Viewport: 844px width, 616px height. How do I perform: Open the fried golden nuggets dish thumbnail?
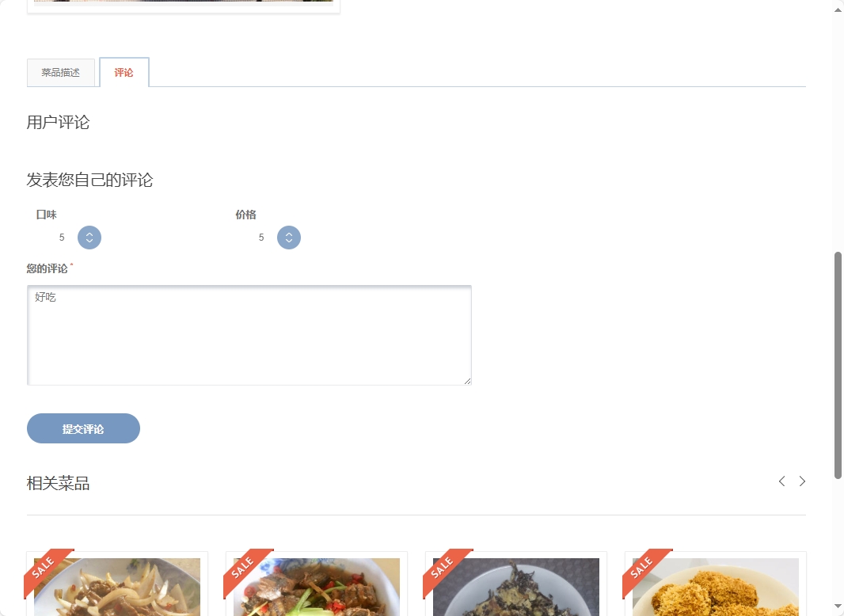pyautogui.click(x=716, y=587)
